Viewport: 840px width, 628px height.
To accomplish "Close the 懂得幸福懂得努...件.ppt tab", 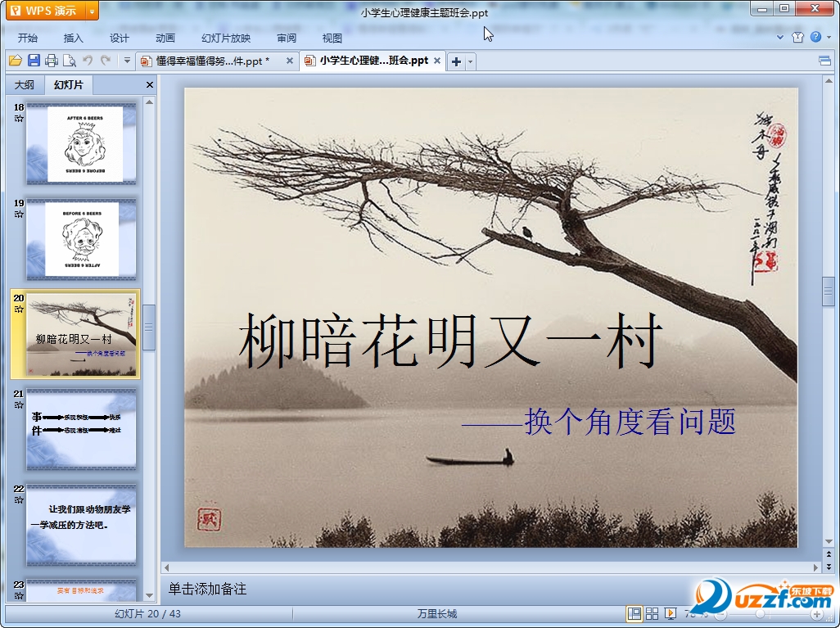I will tap(289, 61).
